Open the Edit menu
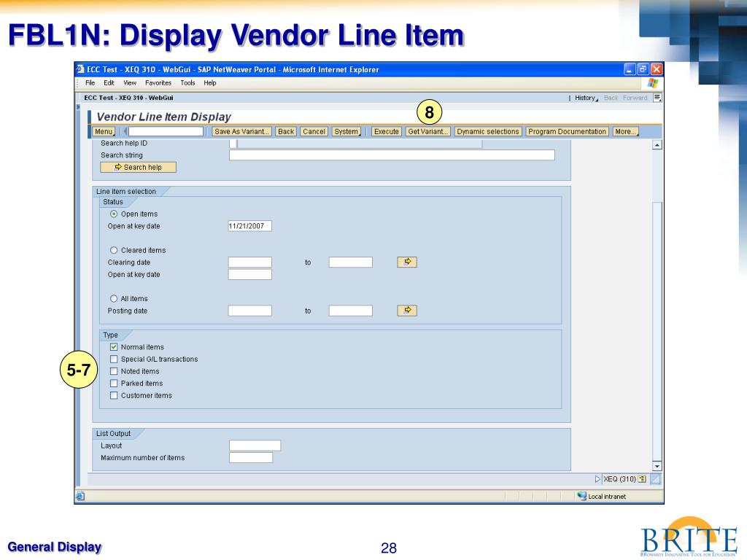This screenshot has width=747, height=560. tap(109, 83)
